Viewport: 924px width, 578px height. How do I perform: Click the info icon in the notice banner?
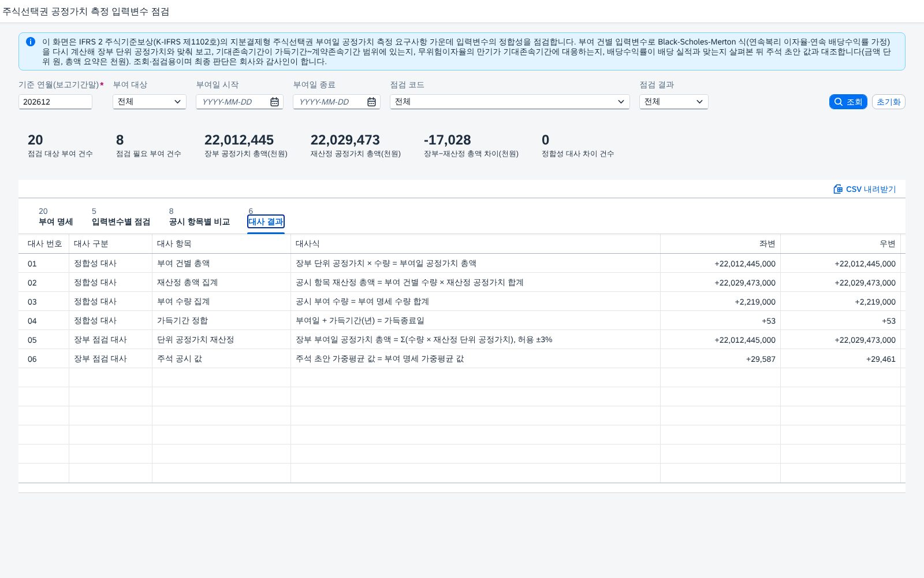[x=31, y=42]
